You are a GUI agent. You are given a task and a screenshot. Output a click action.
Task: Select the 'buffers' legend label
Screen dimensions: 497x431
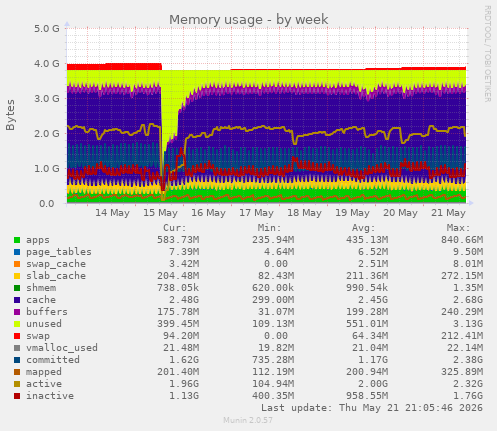coord(47,312)
